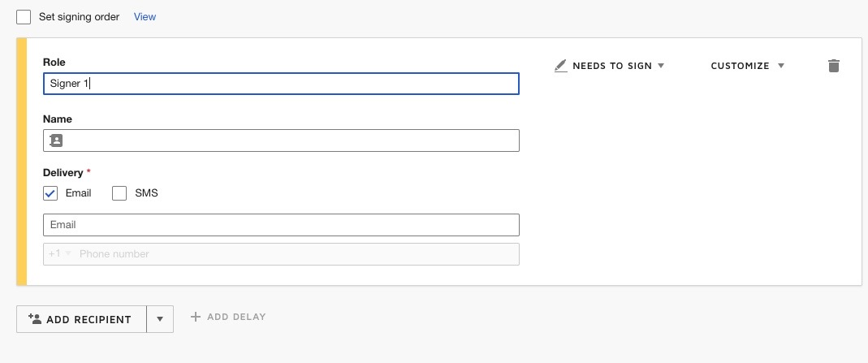This screenshot has width=868, height=363.
Task: Click the pen icon beside Needs to Sign
Action: 560,66
